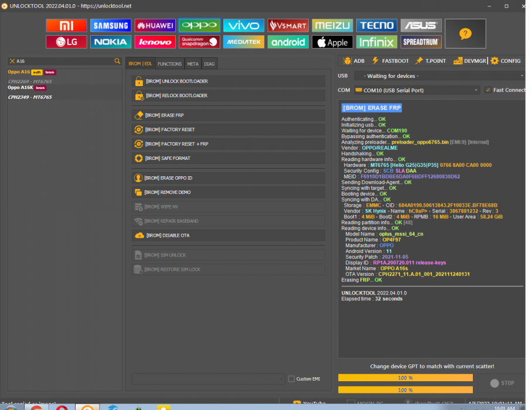Select the Android logo tile
The image size is (532, 410).
tap(288, 42)
